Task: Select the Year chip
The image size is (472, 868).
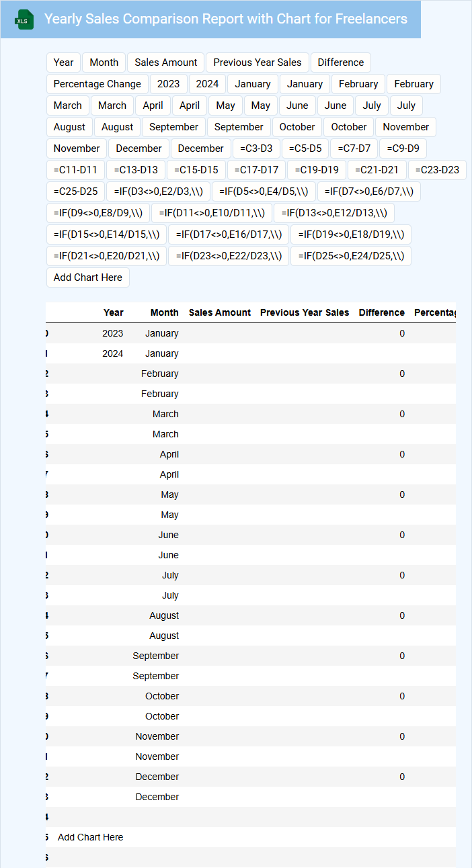Action: (63, 62)
